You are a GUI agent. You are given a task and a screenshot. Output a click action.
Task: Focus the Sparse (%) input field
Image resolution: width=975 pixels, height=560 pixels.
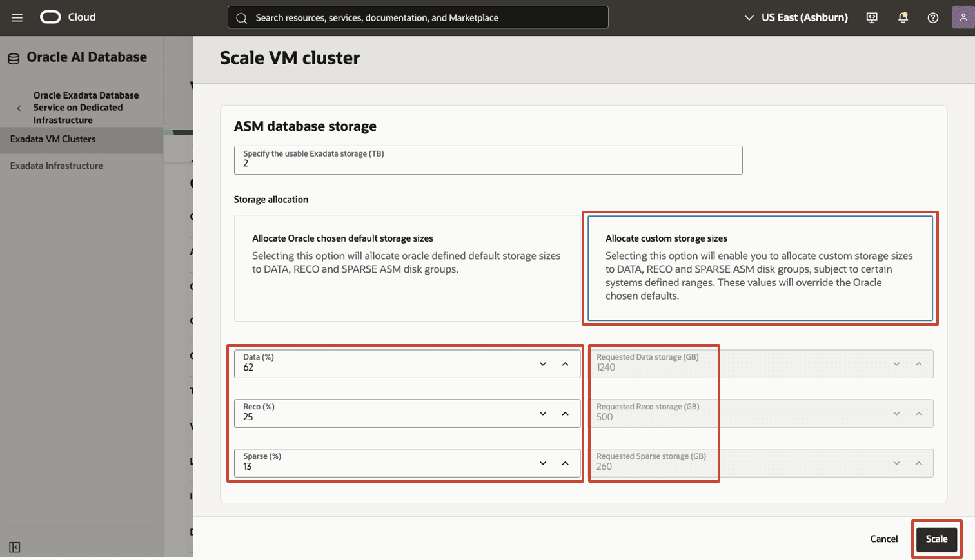pos(407,463)
